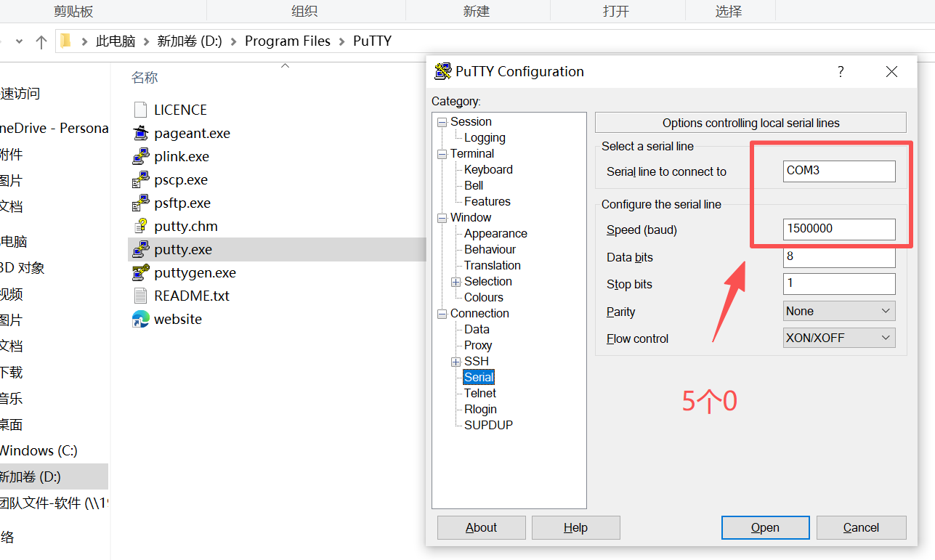
Task: Navigate to Program Files in the address bar
Action: [x=288, y=41]
